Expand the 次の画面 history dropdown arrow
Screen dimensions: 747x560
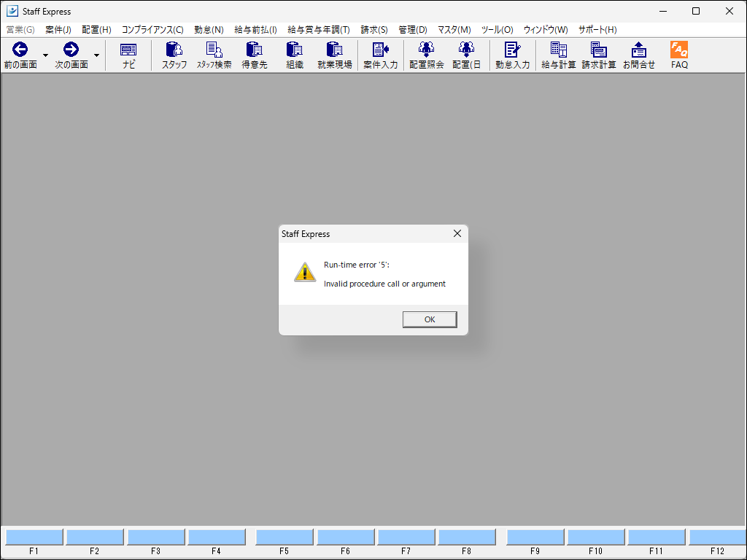pyautogui.click(x=96, y=55)
